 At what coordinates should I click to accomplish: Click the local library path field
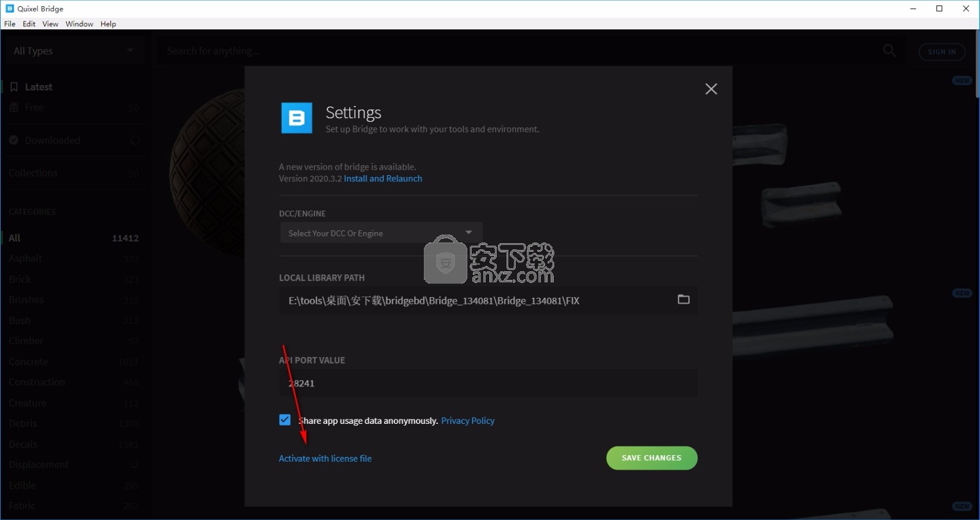pos(488,300)
